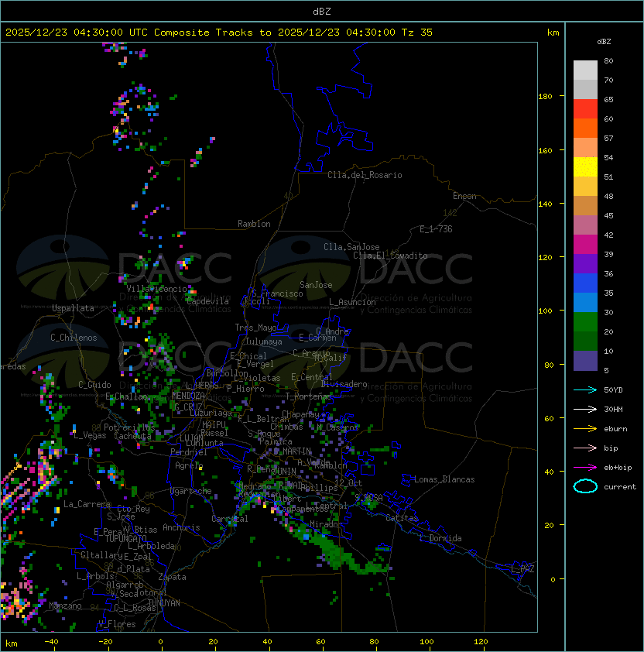Click the 'MENDOZA' city label
This screenshot has height=652, width=644.
188,396
